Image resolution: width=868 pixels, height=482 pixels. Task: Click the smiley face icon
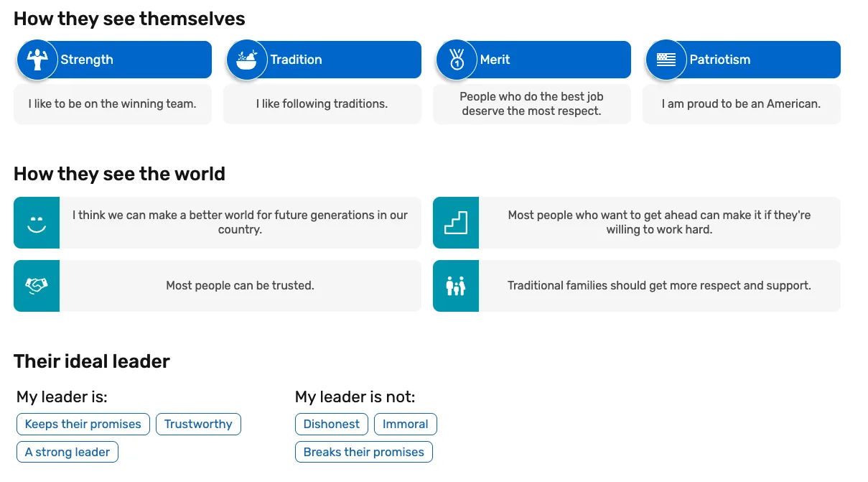coord(37,223)
